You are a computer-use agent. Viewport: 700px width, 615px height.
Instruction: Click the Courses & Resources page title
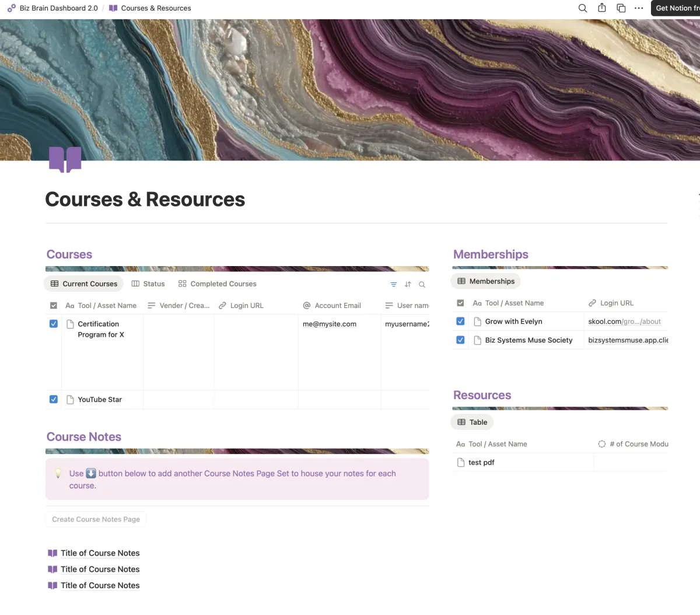pyautogui.click(x=145, y=200)
